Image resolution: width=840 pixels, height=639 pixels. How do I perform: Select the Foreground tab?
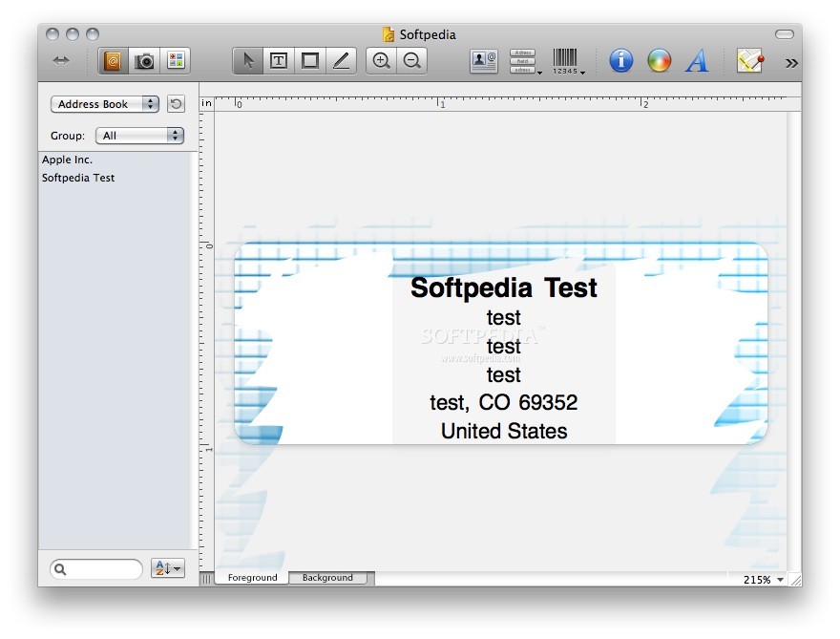click(251, 577)
